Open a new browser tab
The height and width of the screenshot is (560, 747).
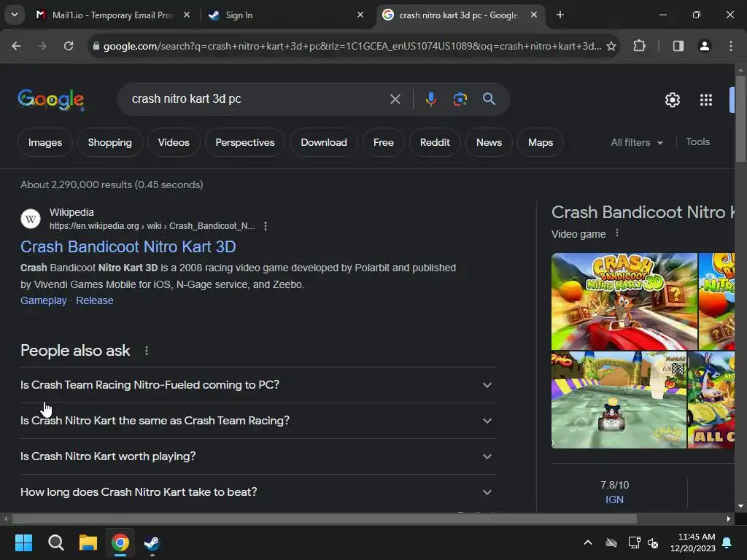pos(560,15)
